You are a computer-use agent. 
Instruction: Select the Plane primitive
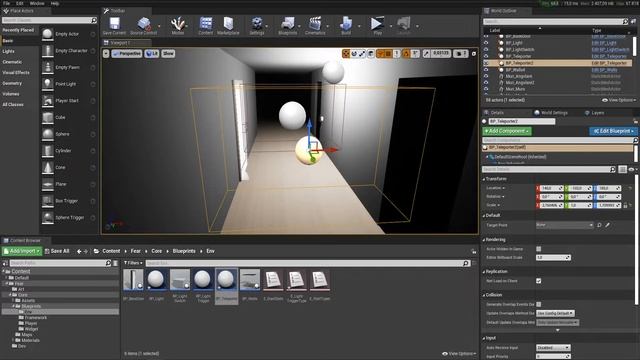(69, 184)
